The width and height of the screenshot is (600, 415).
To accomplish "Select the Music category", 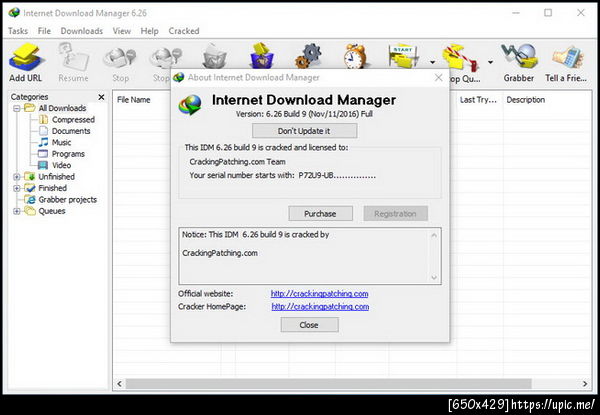I will coord(62,143).
